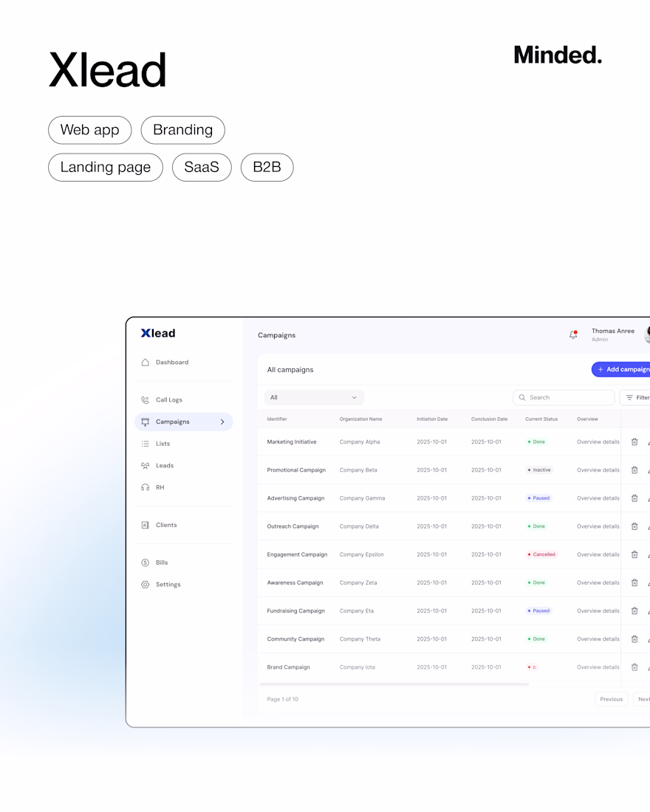The image size is (650, 812).
Task: Click the Lists icon in sidebar
Action: 145,444
